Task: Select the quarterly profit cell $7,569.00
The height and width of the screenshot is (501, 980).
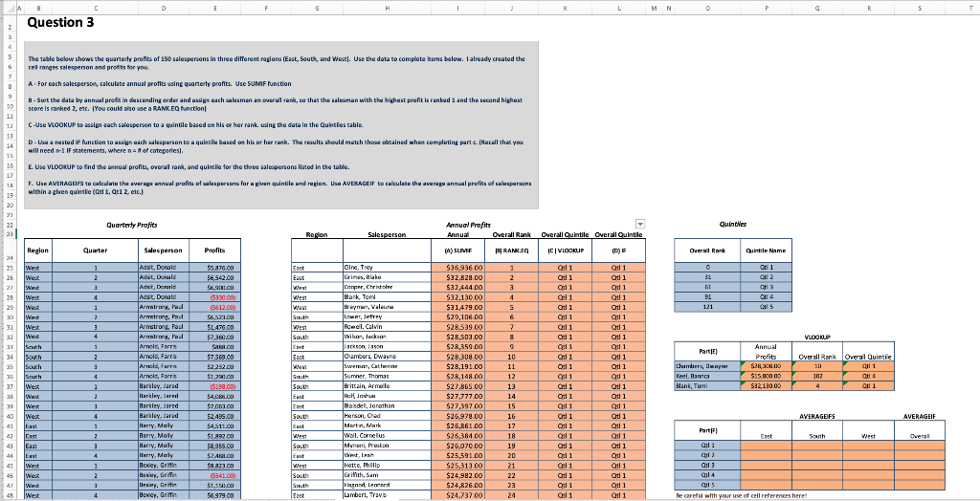Action: click(x=215, y=357)
